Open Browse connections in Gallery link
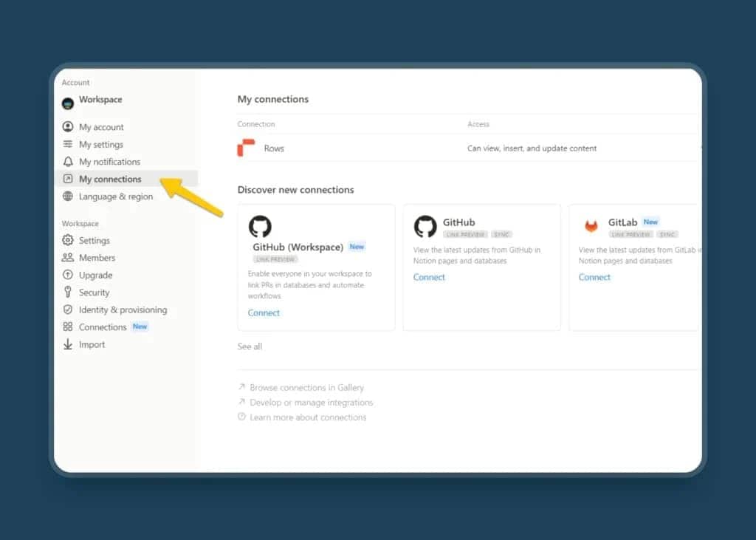This screenshot has height=540, width=756. (306, 387)
